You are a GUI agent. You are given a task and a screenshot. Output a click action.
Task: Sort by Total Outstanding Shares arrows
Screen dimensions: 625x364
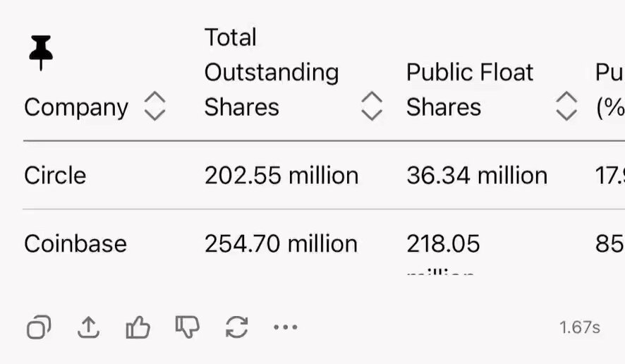click(372, 106)
